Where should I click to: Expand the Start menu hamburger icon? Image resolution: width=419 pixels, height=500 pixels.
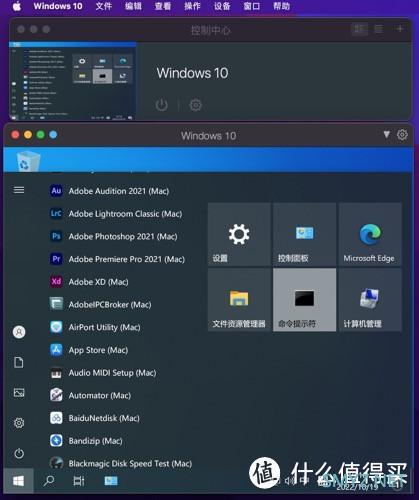coord(19,190)
